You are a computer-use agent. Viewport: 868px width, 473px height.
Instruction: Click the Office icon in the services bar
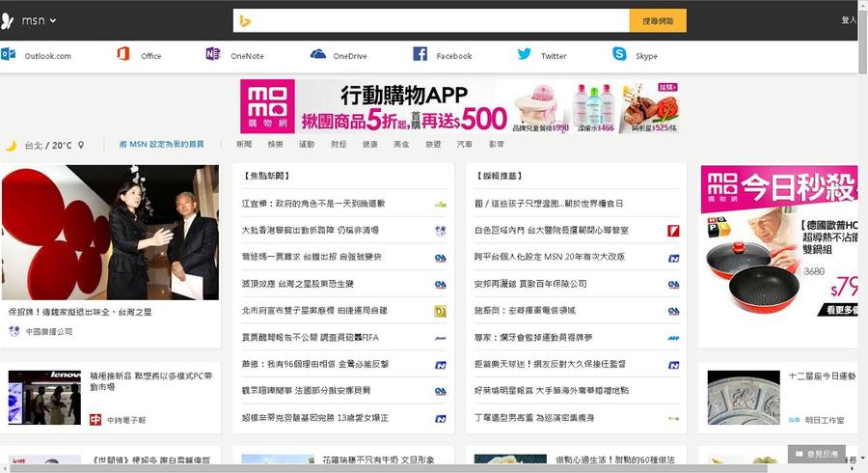pyautogui.click(x=123, y=54)
